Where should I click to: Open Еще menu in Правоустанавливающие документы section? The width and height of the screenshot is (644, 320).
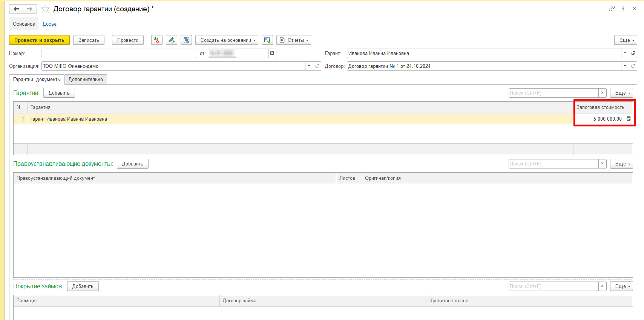tap(622, 164)
